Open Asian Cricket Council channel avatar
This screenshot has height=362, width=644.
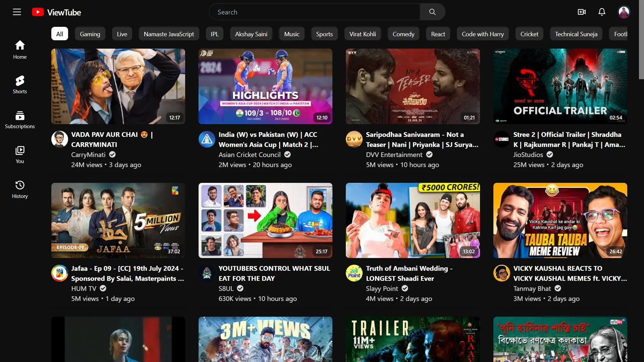(x=207, y=139)
